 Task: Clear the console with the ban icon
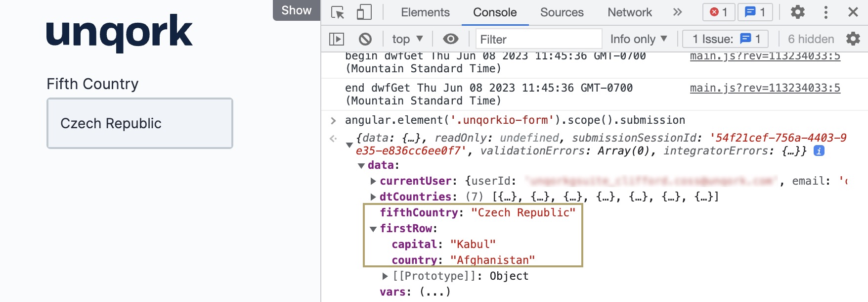click(365, 39)
